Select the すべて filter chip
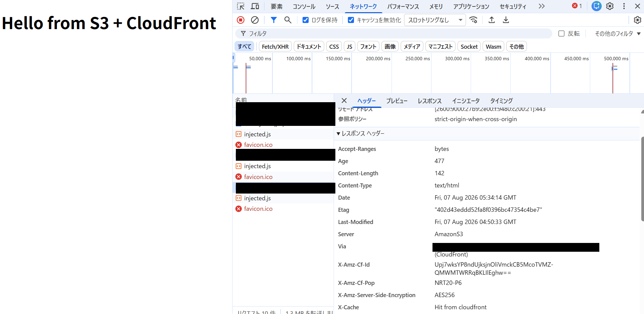 244,46
